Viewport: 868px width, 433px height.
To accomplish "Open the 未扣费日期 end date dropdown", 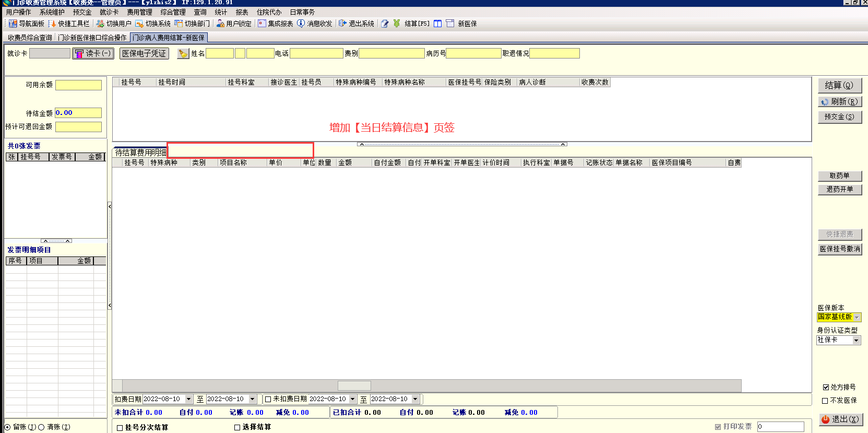I will pos(416,399).
